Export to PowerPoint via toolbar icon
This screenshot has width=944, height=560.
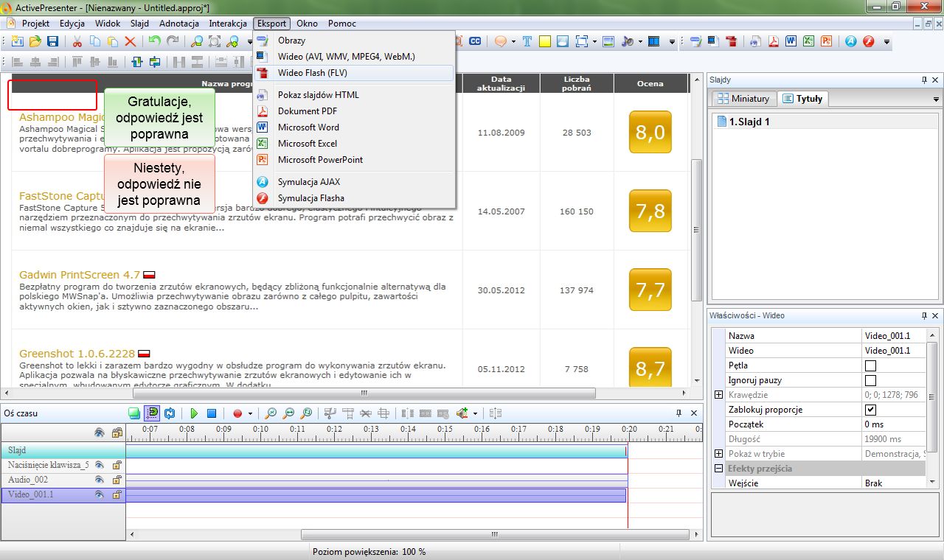click(x=827, y=42)
